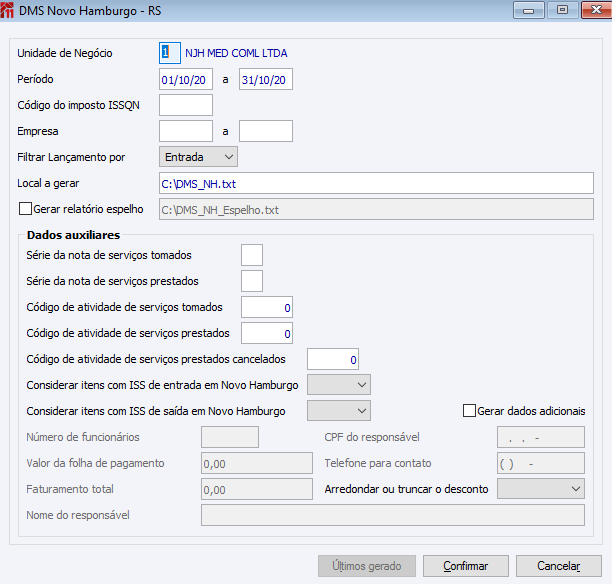Image resolution: width=612 pixels, height=584 pixels.
Task: Click the Valor da folha de pagamento field
Action: [x=257, y=463]
